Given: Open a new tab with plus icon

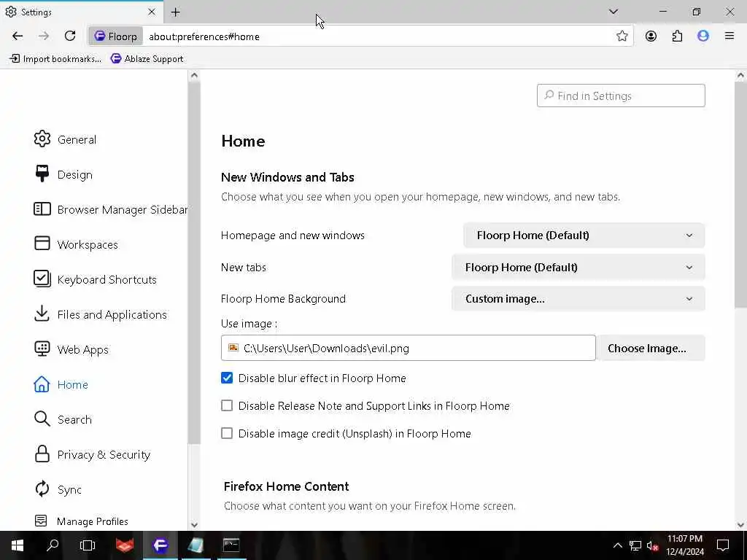Looking at the screenshot, I should (176, 12).
